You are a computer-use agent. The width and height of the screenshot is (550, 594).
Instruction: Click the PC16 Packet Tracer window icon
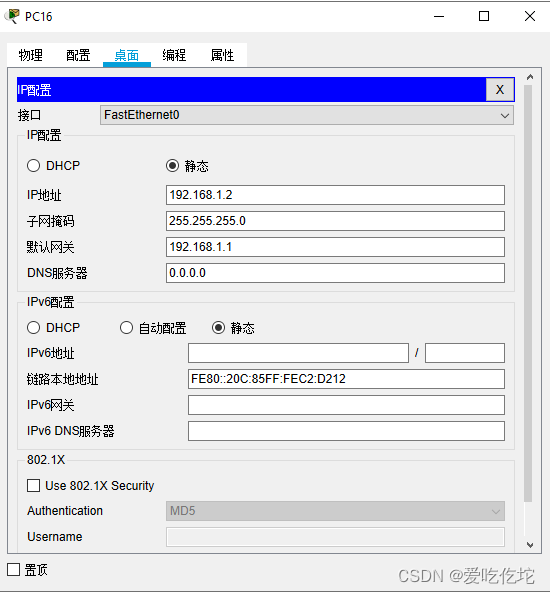pyautogui.click(x=12, y=16)
